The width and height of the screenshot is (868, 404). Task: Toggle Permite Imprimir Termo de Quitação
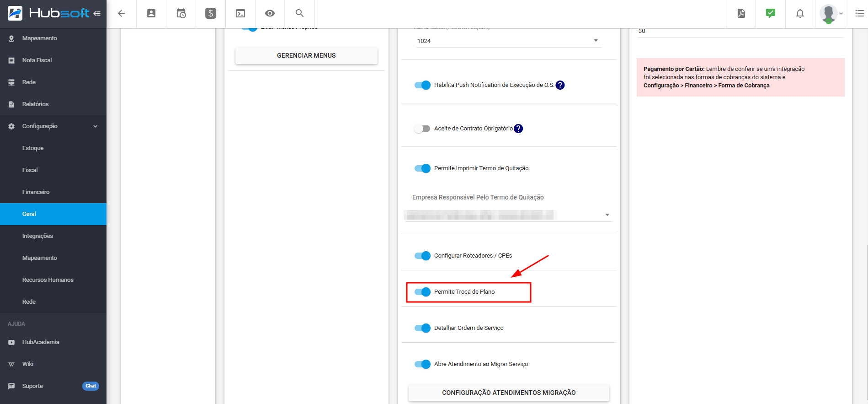(x=422, y=168)
